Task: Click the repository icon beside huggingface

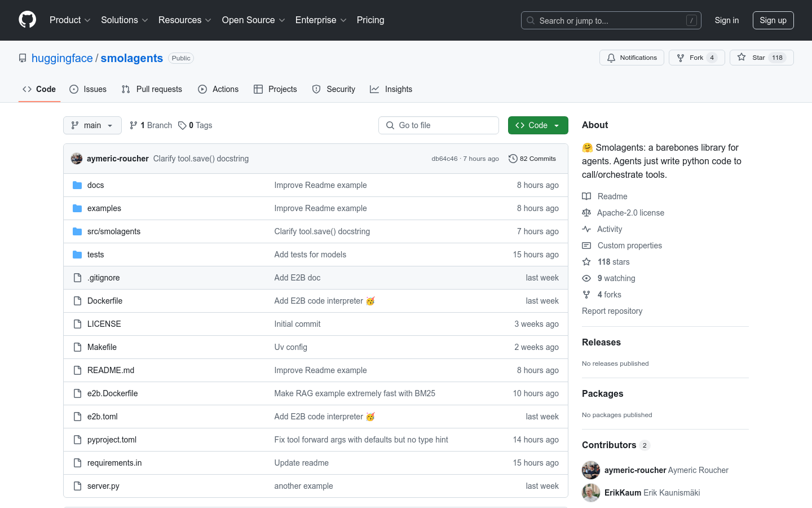Action: 23,58
